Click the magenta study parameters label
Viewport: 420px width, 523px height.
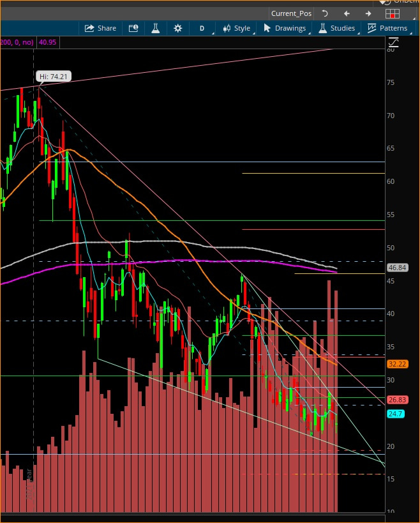pos(17,42)
